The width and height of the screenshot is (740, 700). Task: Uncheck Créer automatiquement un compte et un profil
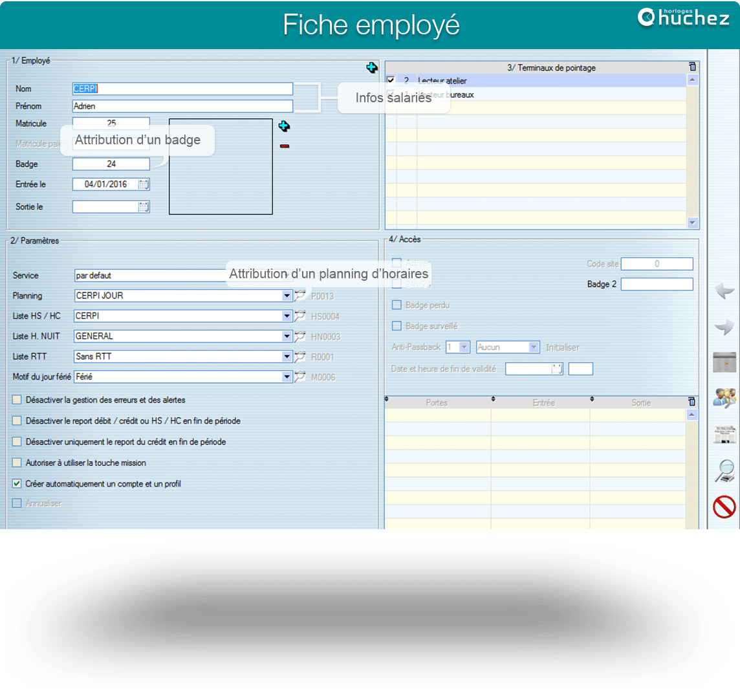(x=16, y=483)
